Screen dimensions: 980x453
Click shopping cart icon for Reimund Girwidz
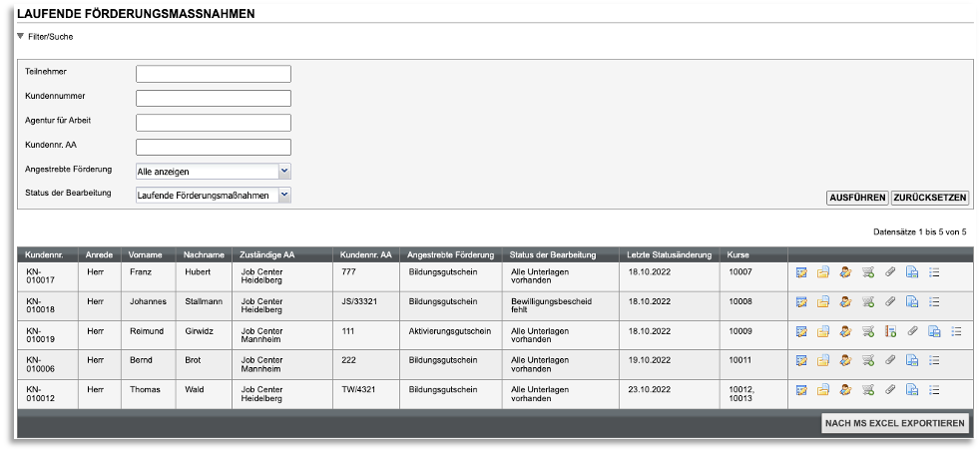(868, 331)
